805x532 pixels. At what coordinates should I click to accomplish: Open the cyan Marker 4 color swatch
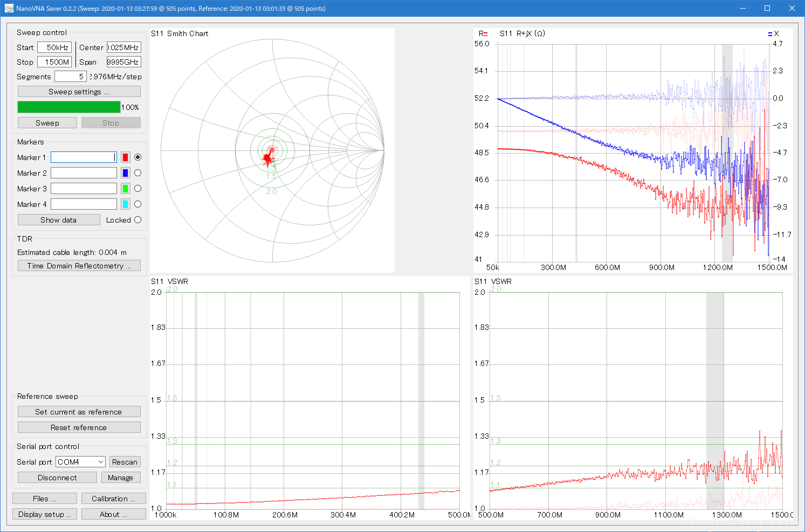125,204
